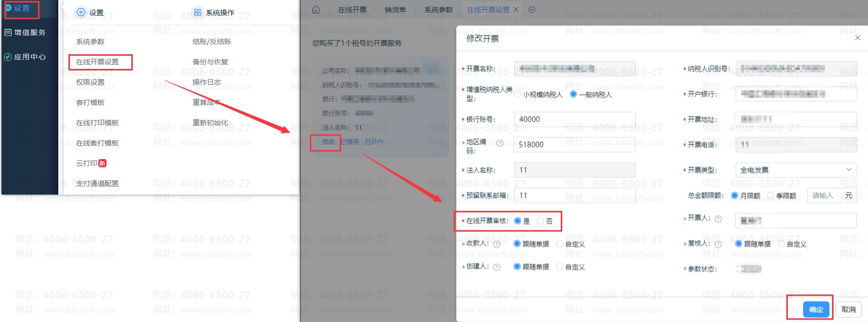Viewport: 868px width, 322px height.
Task: Click the help icon beside 创建人
Action: tap(496, 267)
